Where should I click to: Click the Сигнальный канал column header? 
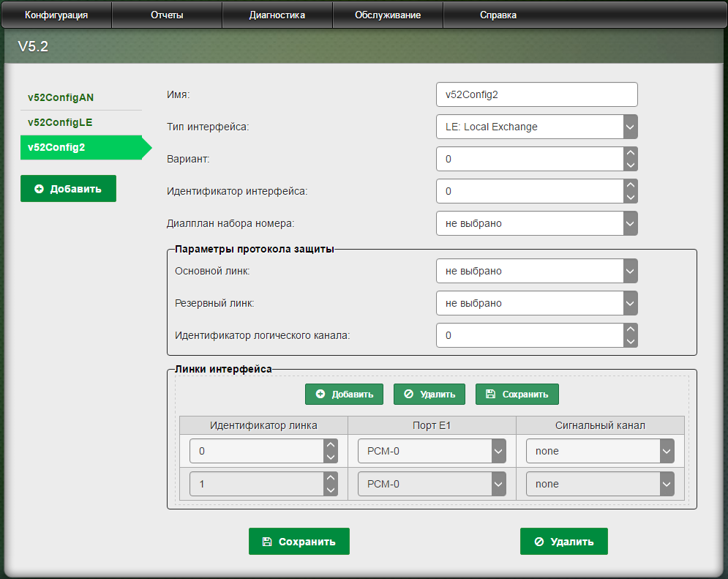pyautogui.click(x=600, y=425)
